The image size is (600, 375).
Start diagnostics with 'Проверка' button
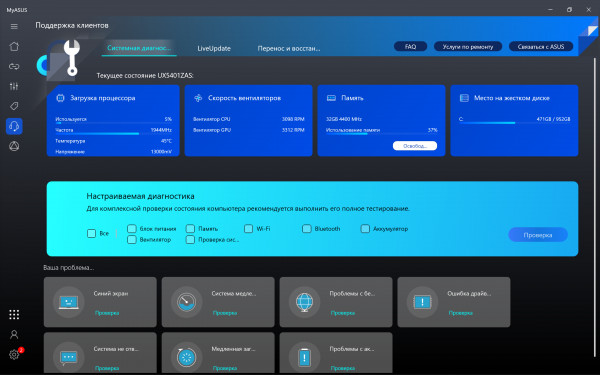538,235
